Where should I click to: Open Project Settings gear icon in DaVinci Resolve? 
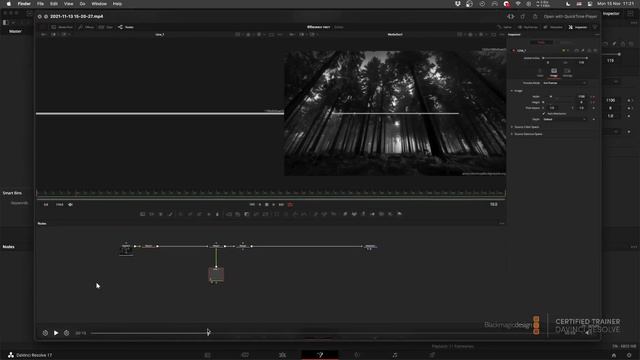coord(629,356)
